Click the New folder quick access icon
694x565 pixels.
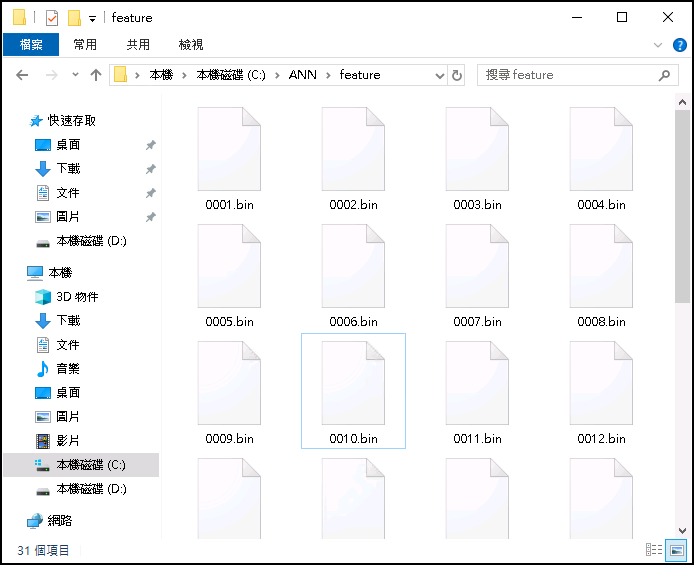pyautogui.click(x=74, y=18)
